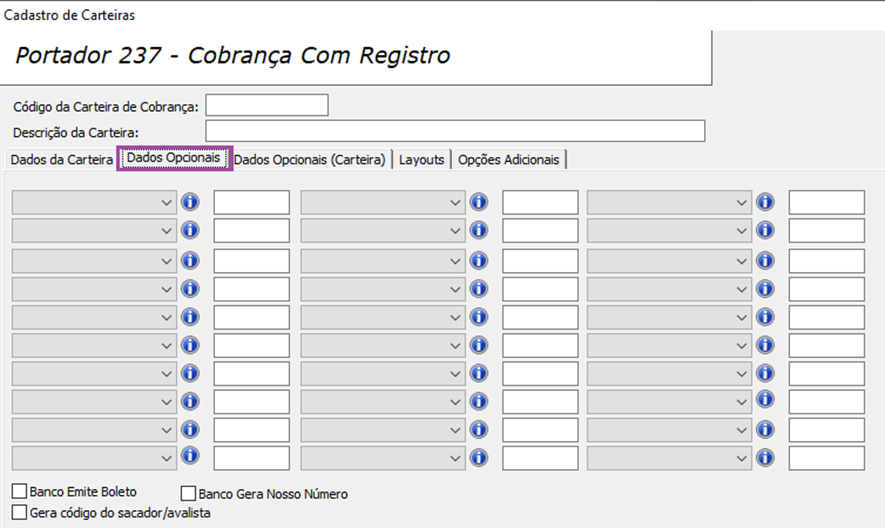Click the info icon in first row, middle column
The image size is (885, 528).
tap(479, 202)
